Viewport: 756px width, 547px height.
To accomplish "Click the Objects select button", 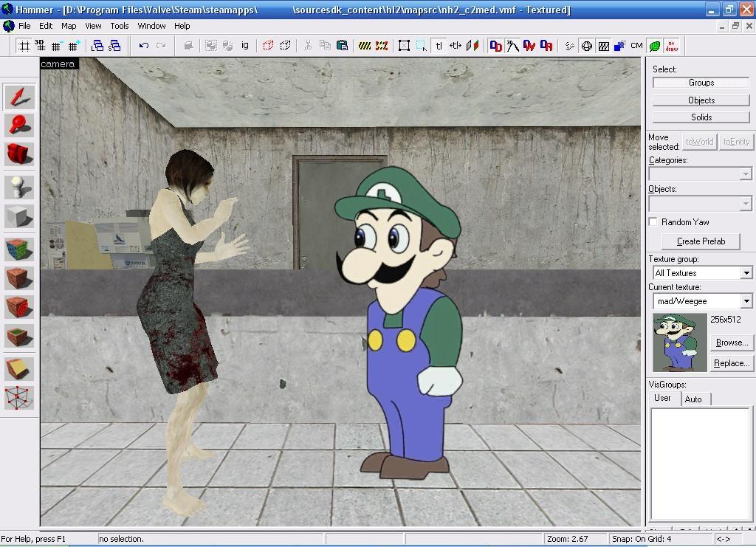I will point(701,100).
